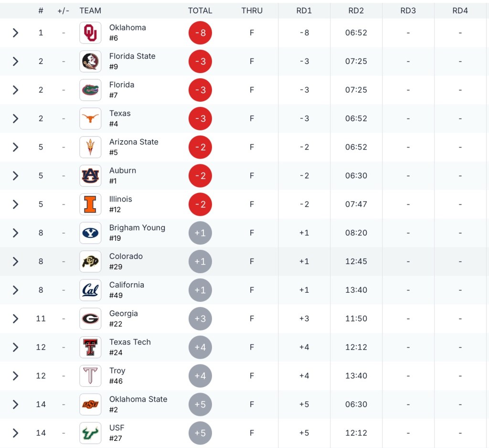Click Troy's 13:40 RD2 tee time

(x=356, y=376)
